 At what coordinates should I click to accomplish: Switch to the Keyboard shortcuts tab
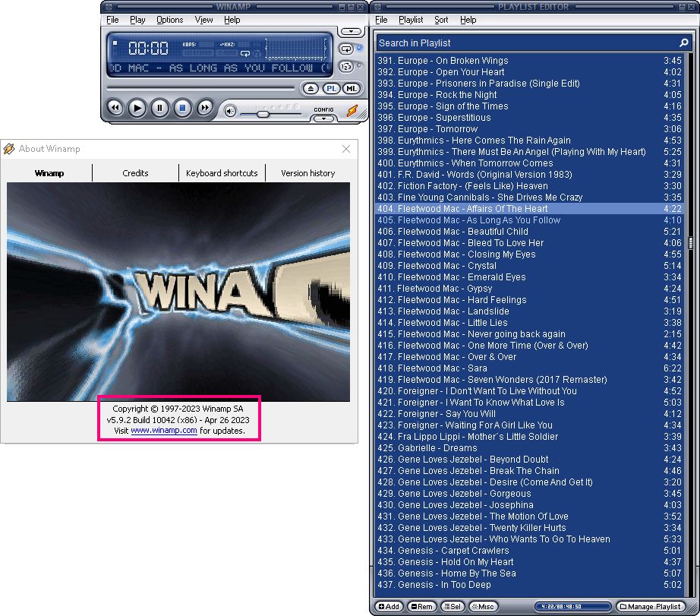(x=222, y=173)
